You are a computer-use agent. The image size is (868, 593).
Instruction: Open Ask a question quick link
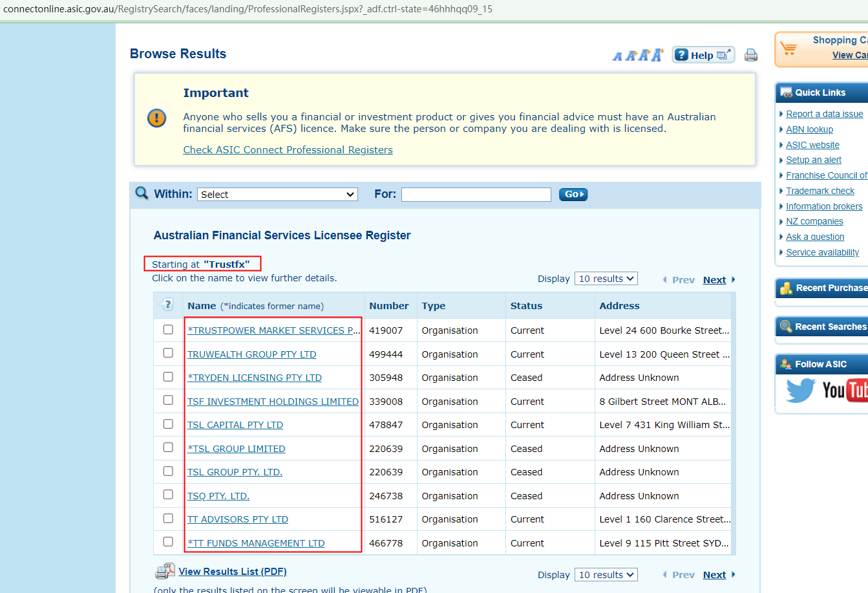coord(815,237)
